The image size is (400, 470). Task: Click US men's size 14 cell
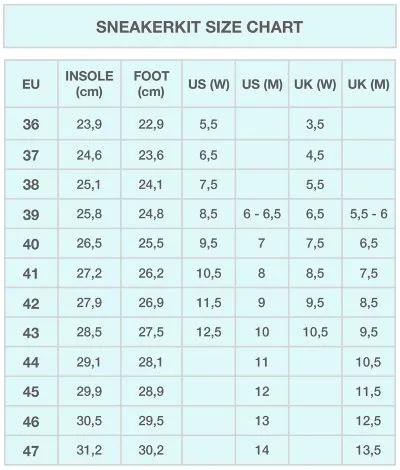click(262, 450)
